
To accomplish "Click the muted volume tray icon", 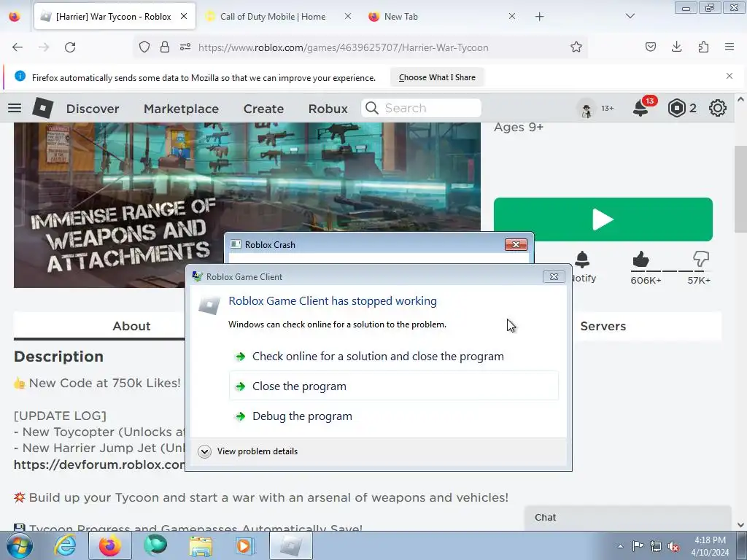I will pyautogui.click(x=673, y=546).
